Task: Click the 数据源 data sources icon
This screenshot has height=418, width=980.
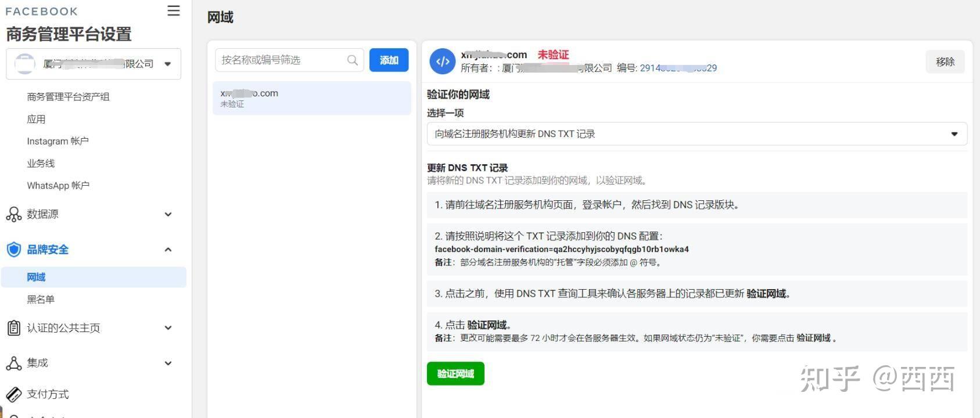Action: click(14, 214)
